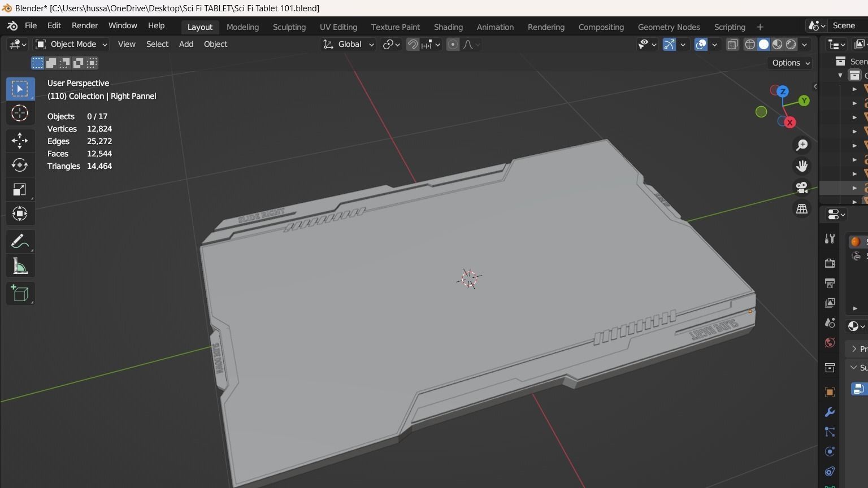Open the Options dropdown
Viewport: 868px width, 488px height.
[x=790, y=63]
